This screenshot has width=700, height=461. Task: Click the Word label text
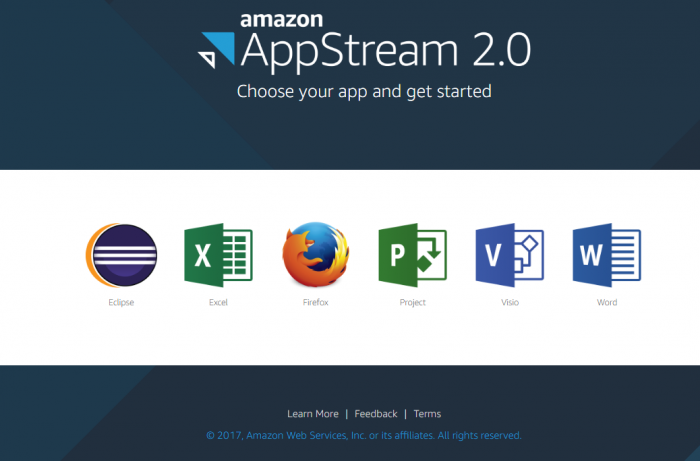click(607, 302)
